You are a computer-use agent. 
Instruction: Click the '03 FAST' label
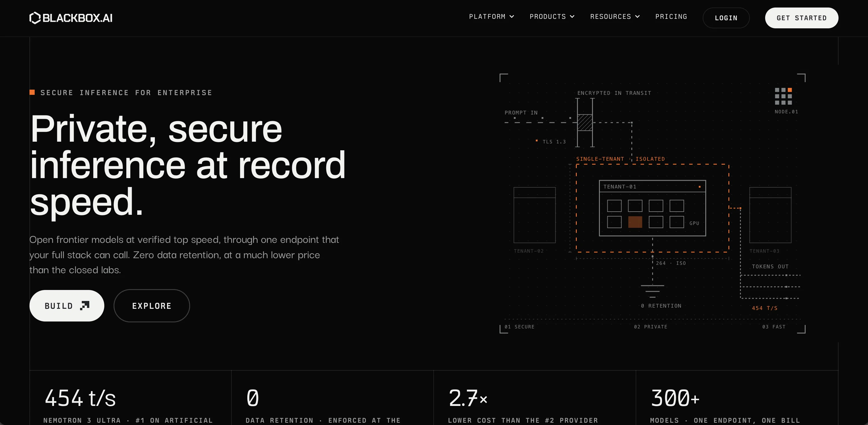(x=774, y=327)
